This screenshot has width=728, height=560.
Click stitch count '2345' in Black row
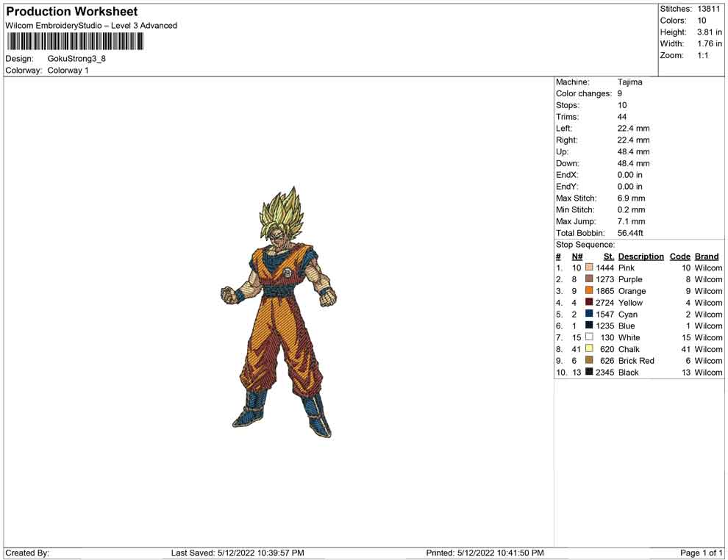(605, 372)
